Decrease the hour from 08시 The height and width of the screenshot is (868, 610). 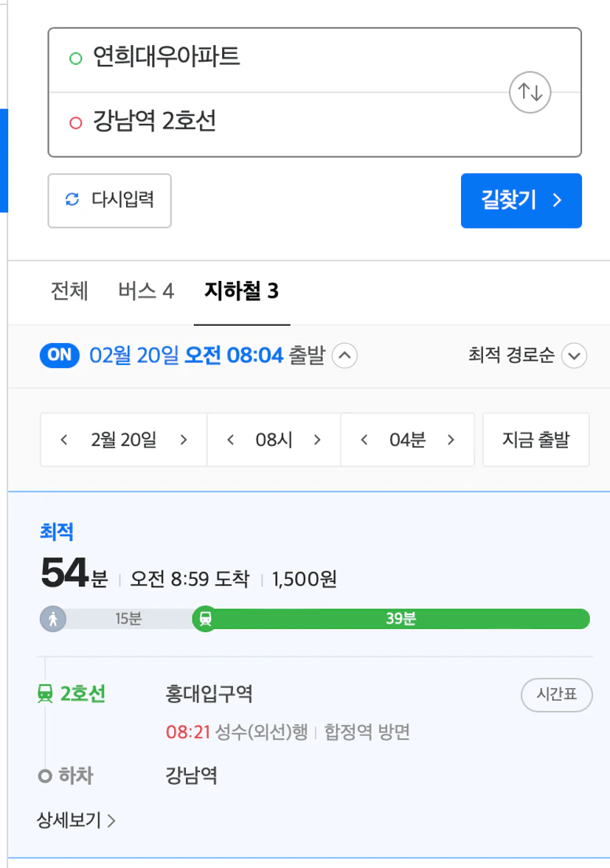[230, 440]
